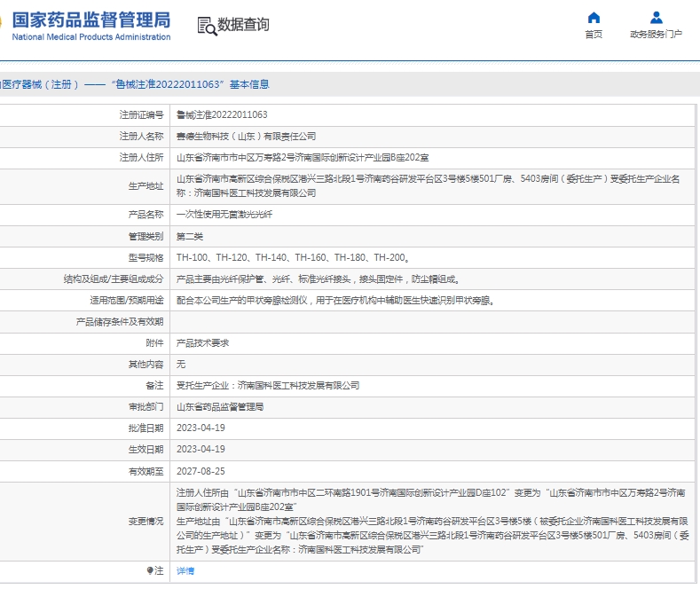Image resolution: width=700 pixels, height=589 pixels.
Task: Click the 注册人住所 label
Action: tap(141, 158)
